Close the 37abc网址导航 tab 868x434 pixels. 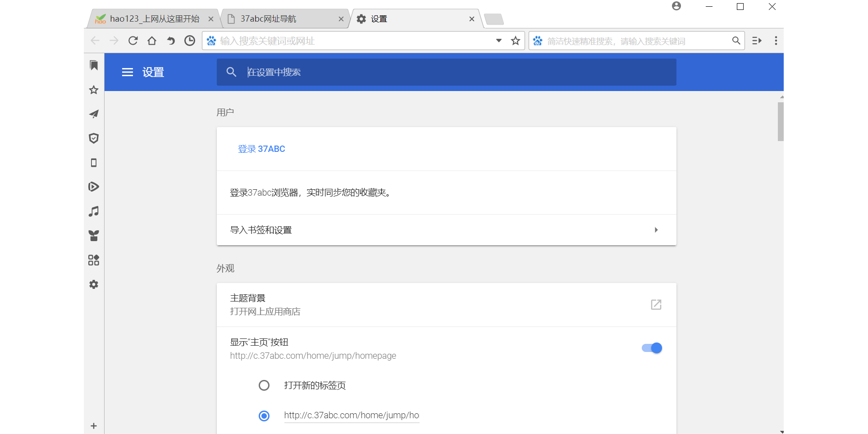click(x=341, y=19)
